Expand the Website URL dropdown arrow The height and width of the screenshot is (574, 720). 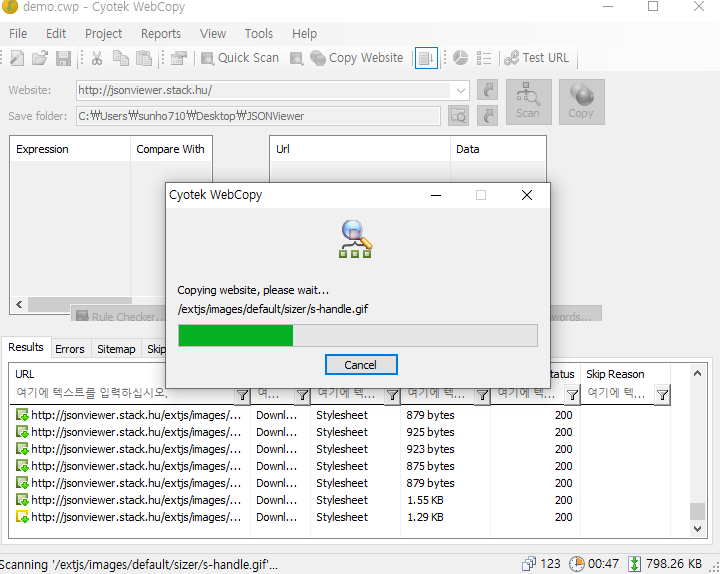[x=461, y=90]
